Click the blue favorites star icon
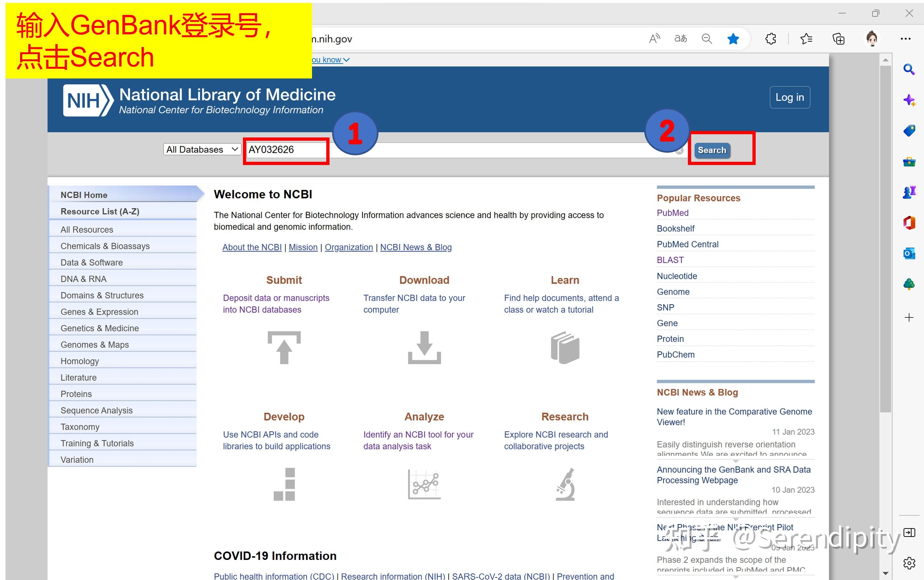Screen dimensions: 924x580 (x=733, y=38)
